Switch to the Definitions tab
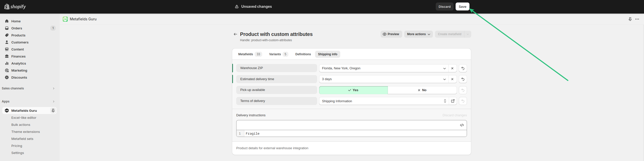Image resolution: width=644 pixels, height=161 pixels. [303, 54]
